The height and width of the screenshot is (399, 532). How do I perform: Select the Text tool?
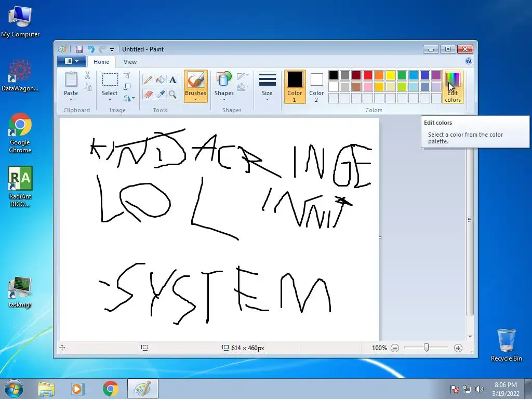click(172, 79)
